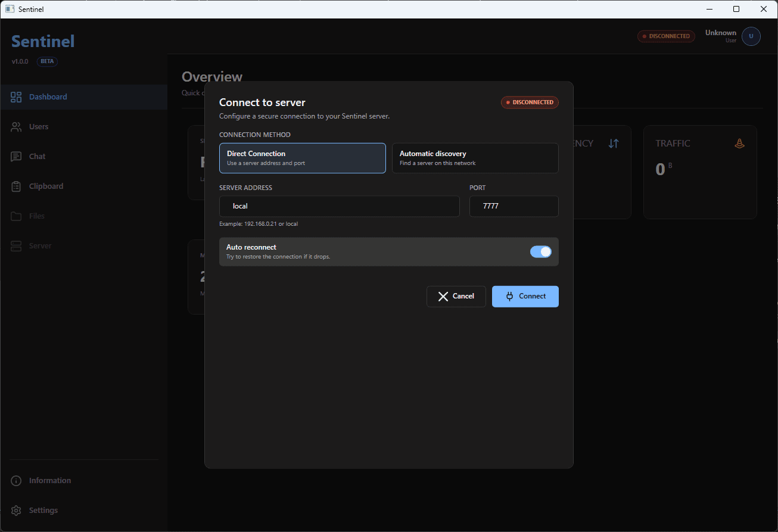
Task: Click the 'v1.0.0' version text
Action: click(20, 61)
